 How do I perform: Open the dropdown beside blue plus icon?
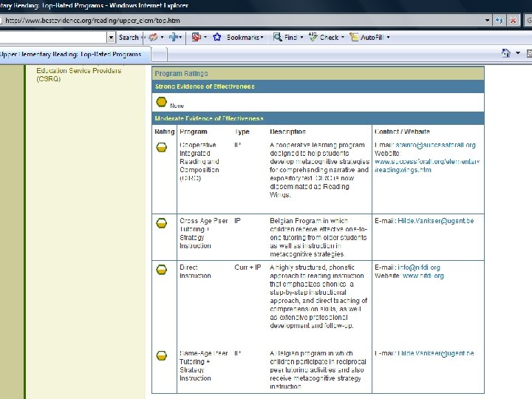click(x=180, y=38)
